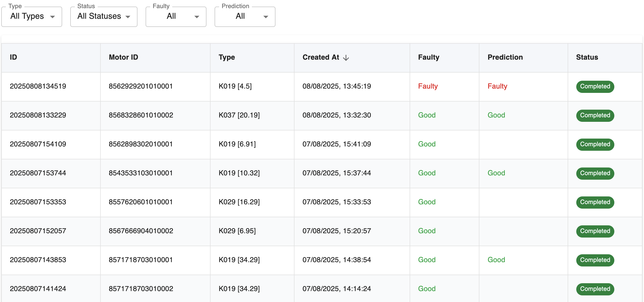
Task: Open the Prediction filter dropdown
Action: [244, 16]
